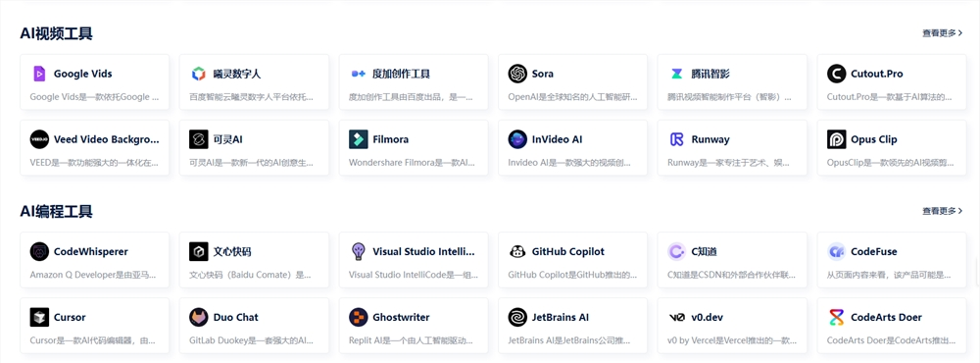Click the CodeArts Doer colorful icon
980x363 pixels.
836,317
